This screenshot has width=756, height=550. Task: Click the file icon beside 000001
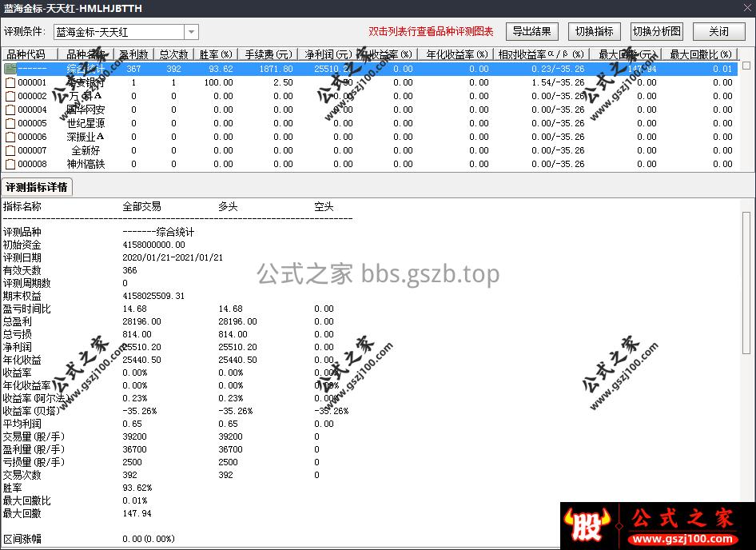(x=10, y=82)
